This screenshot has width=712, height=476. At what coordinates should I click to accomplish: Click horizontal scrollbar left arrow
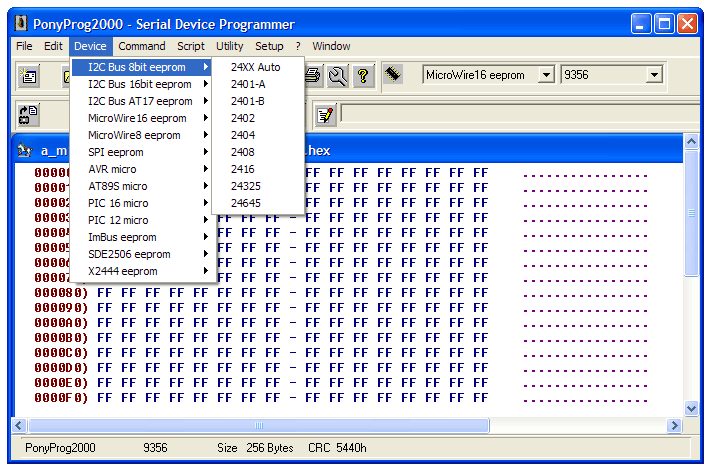[19, 426]
